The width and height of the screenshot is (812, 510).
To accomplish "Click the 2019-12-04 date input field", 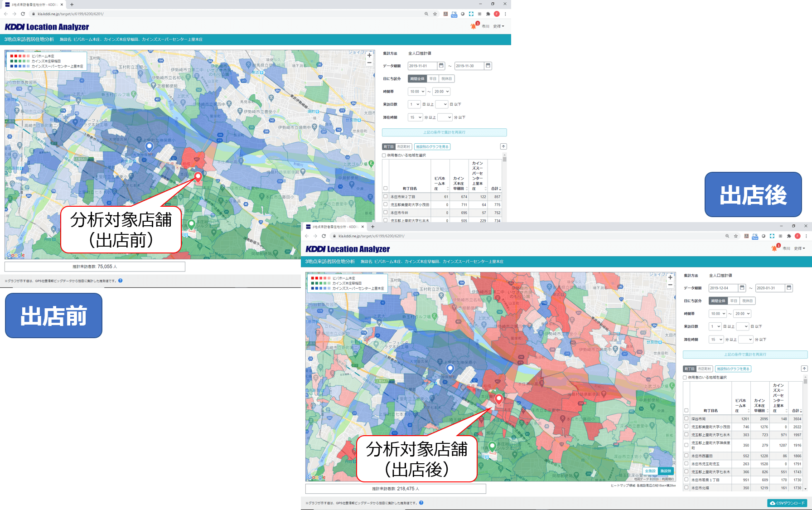I will 723,288.
